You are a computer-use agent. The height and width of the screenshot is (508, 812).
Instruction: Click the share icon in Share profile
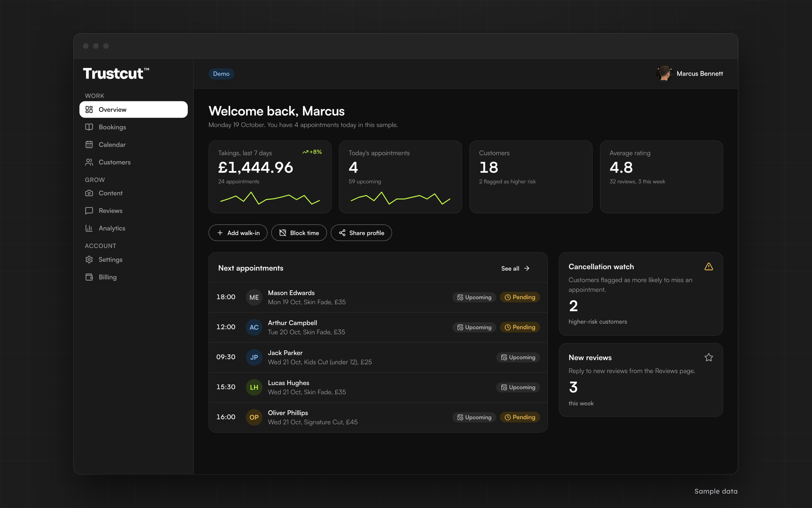(x=342, y=233)
